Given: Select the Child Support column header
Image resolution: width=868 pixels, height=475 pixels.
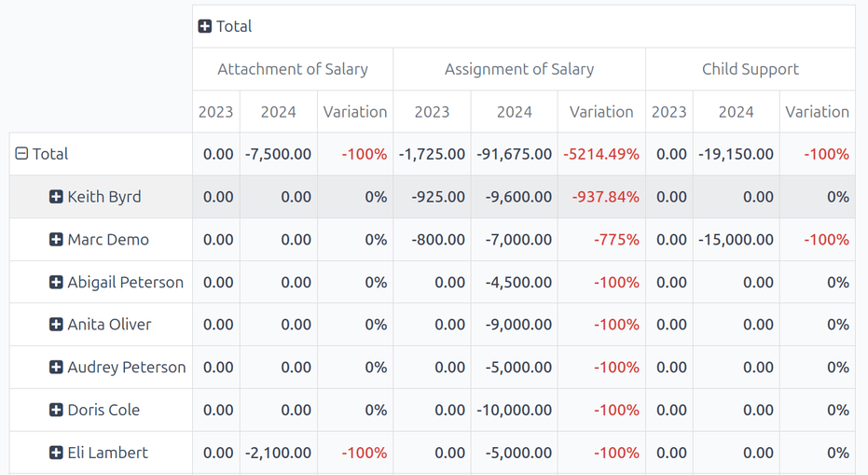Looking at the screenshot, I should point(750,69).
